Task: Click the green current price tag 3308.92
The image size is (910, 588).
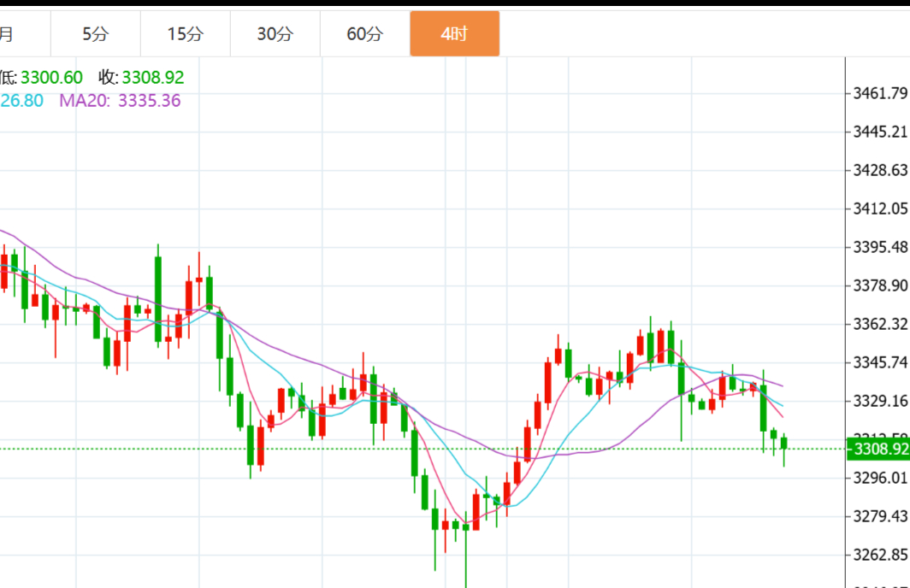Action: (878, 449)
